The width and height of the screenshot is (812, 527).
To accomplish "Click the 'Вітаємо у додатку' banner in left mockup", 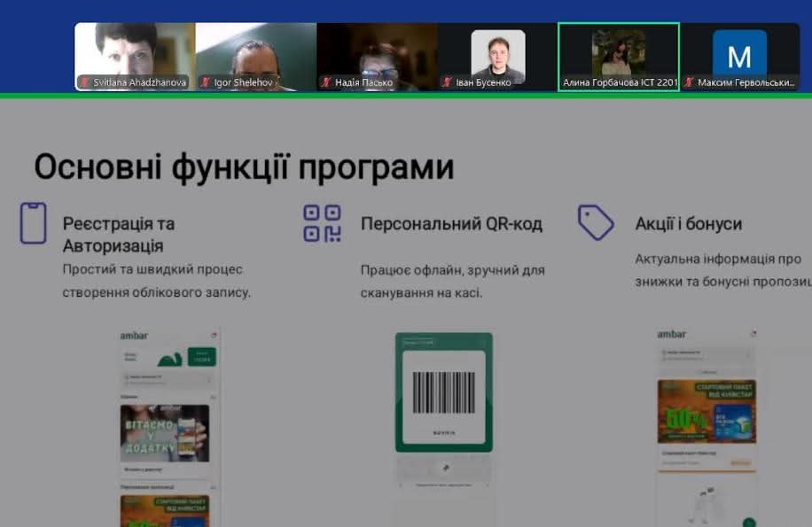I will [x=165, y=433].
